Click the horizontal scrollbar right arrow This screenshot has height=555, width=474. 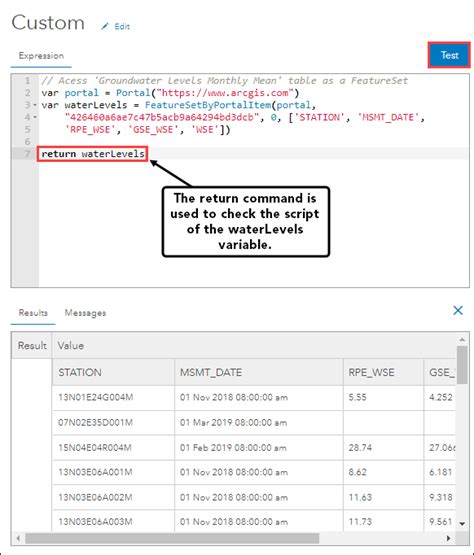(x=449, y=538)
